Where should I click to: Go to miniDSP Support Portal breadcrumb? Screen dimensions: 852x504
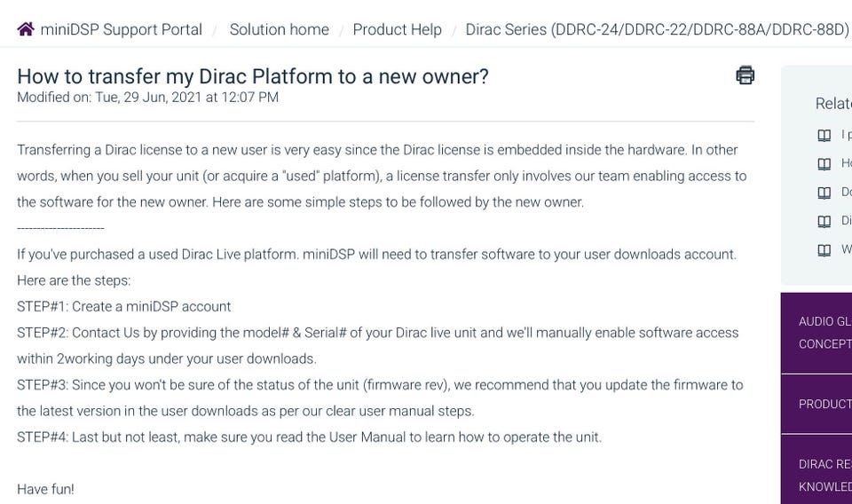click(122, 29)
